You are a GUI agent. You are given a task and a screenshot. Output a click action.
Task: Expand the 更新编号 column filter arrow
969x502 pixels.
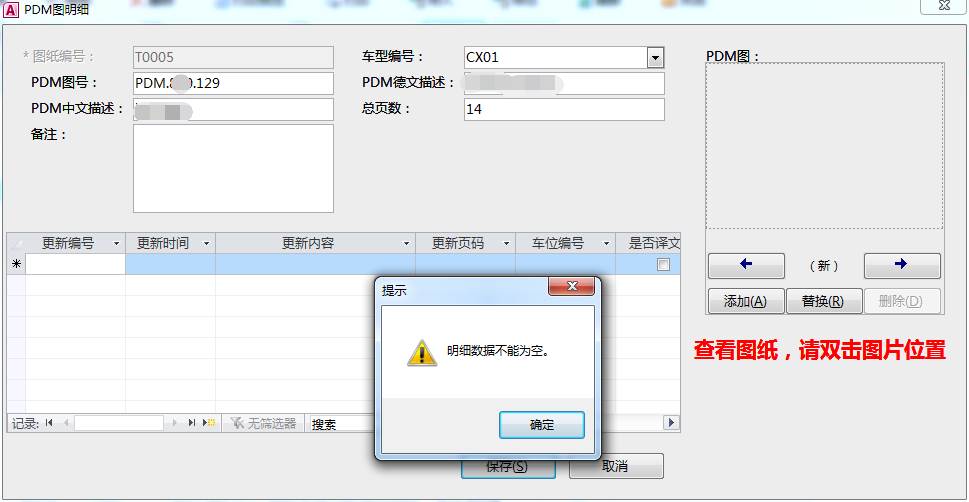pyautogui.click(x=116, y=244)
